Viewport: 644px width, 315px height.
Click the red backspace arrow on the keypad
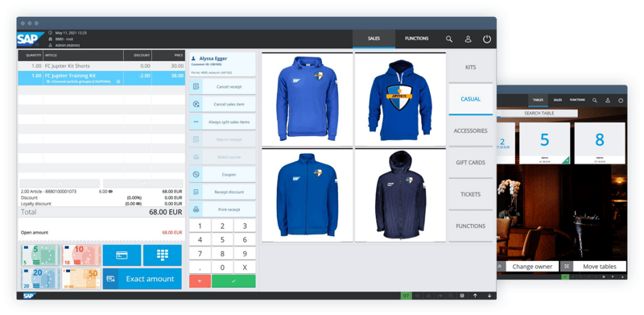pyautogui.click(x=200, y=281)
